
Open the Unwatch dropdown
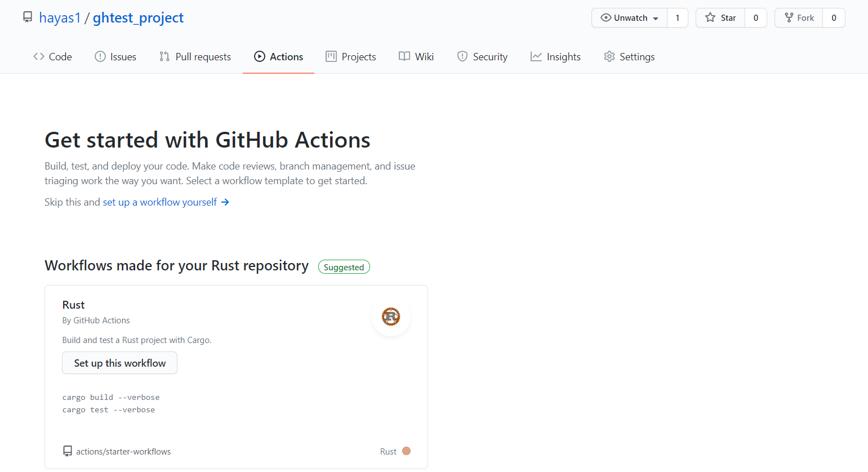[x=656, y=17]
